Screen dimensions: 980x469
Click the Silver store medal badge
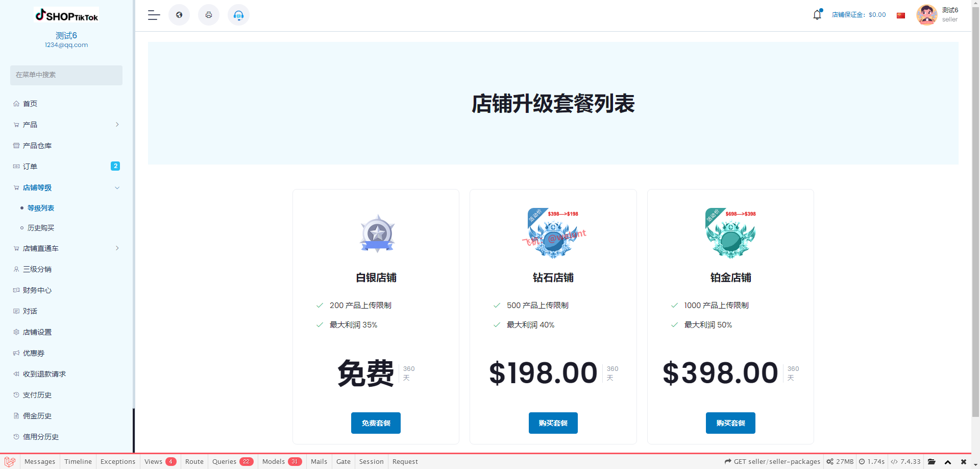pos(377,233)
